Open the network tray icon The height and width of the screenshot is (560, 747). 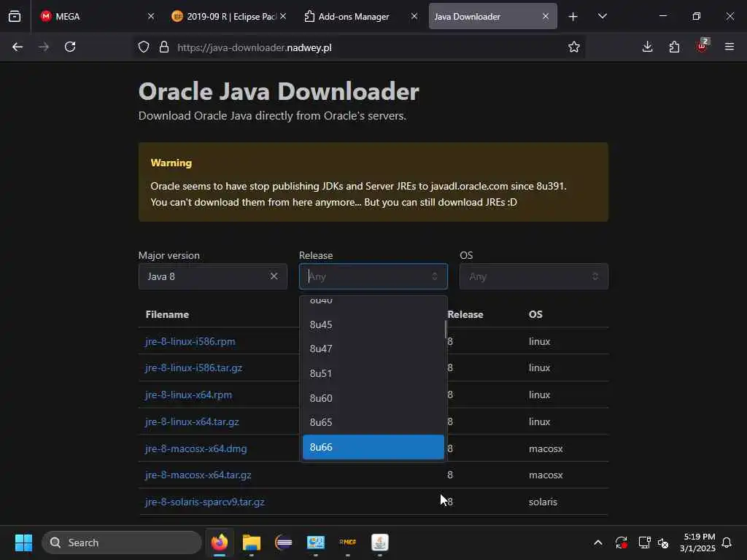644,542
